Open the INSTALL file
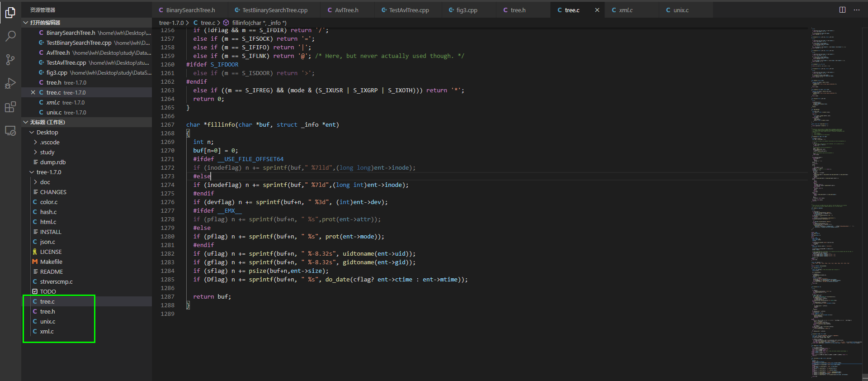Screen dimensions: 868x381 (87, 232)
